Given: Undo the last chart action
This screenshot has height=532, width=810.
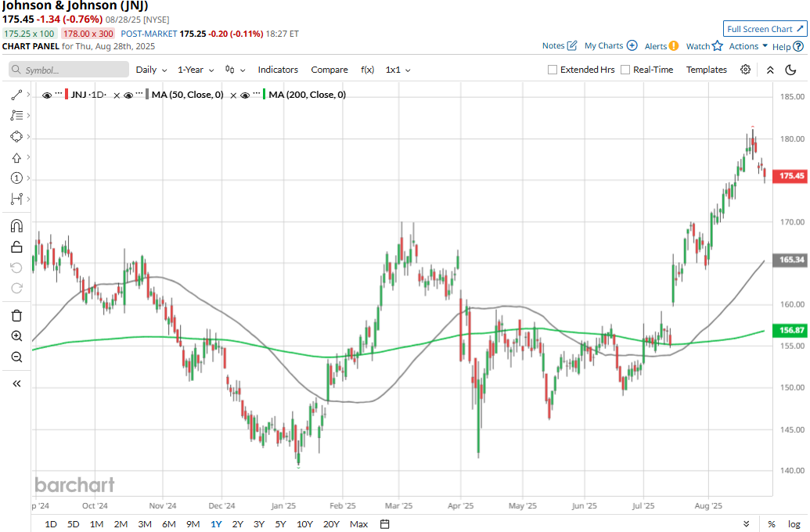Looking at the screenshot, I should pyautogui.click(x=16, y=268).
